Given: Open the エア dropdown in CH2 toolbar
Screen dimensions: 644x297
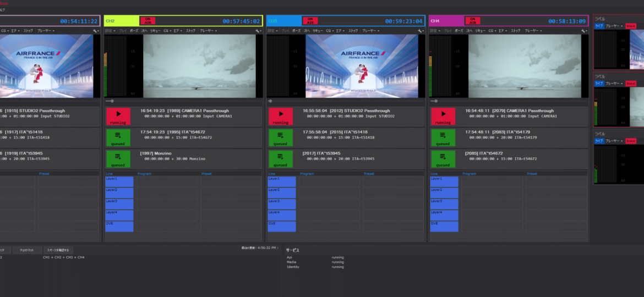Looking at the screenshot, I should (x=178, y=31).
